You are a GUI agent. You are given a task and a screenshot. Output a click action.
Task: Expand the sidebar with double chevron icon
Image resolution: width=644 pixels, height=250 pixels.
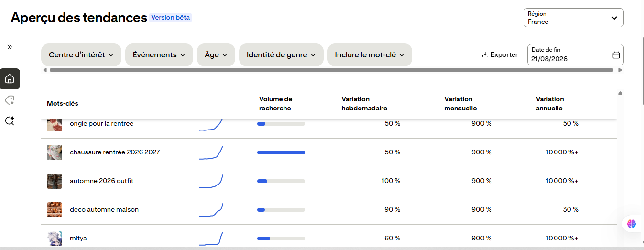[x=10, y=47]
